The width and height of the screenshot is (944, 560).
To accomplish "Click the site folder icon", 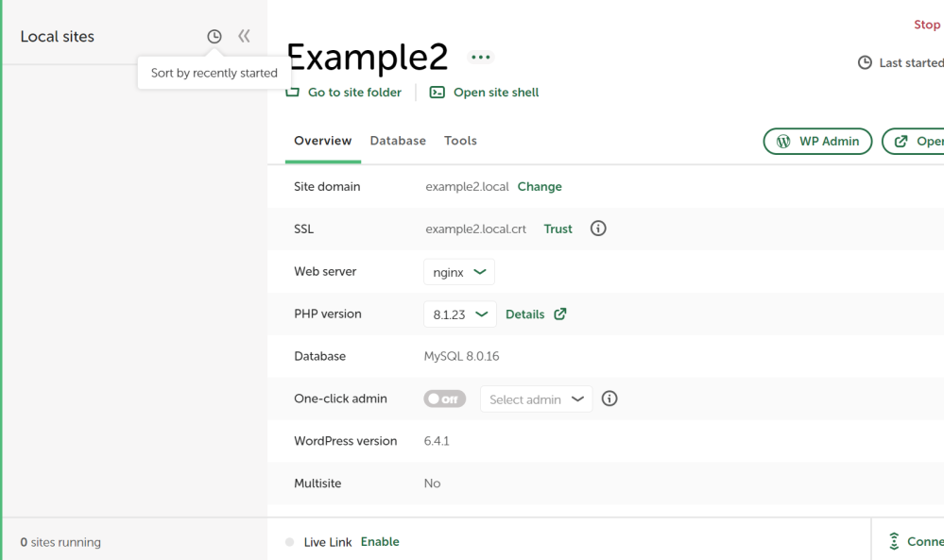I will [292, 93].
